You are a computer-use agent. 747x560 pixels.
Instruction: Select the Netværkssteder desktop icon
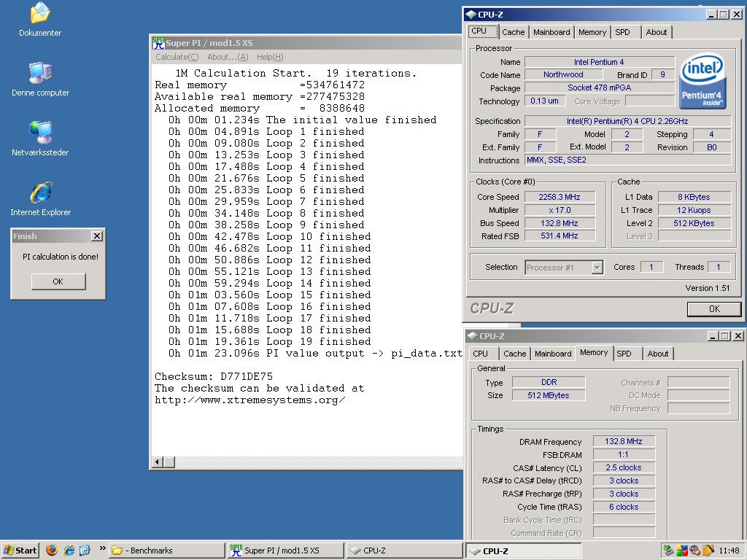[40, 133]
